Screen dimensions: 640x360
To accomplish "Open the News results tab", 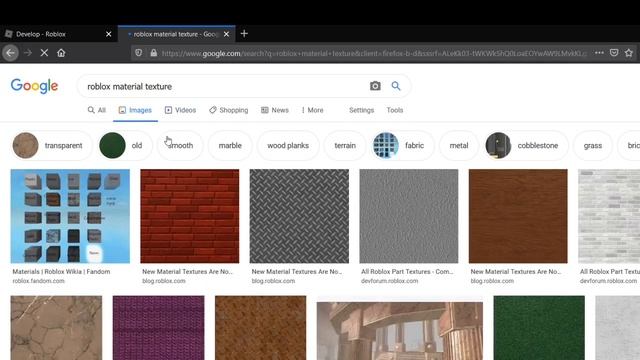I will (275, 110).
